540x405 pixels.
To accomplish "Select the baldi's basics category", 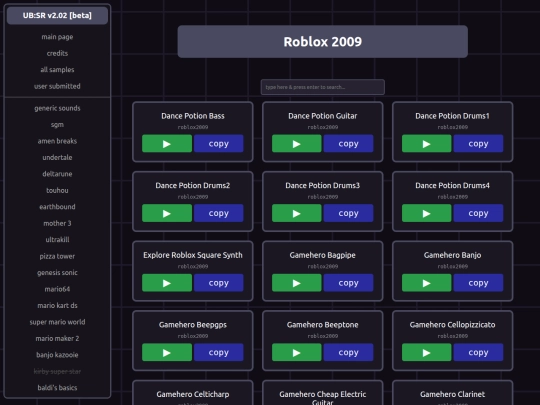I will [x=57, y=388].
